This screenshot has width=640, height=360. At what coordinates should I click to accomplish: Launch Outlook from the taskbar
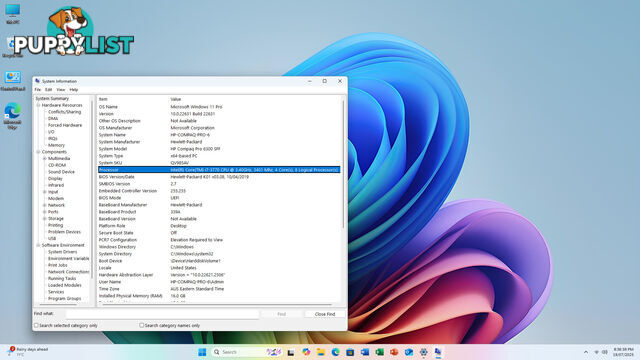point(409,352)
